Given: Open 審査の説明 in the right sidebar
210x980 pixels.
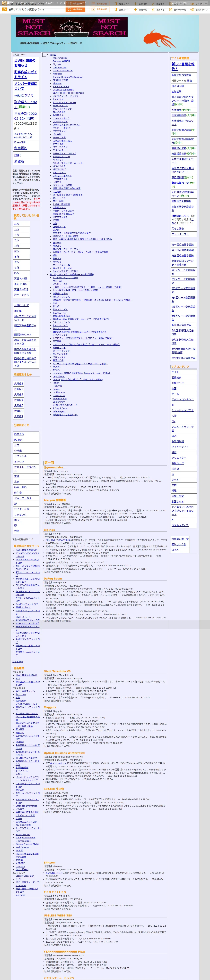Looking at the screenshot, I should coord(178,86).
